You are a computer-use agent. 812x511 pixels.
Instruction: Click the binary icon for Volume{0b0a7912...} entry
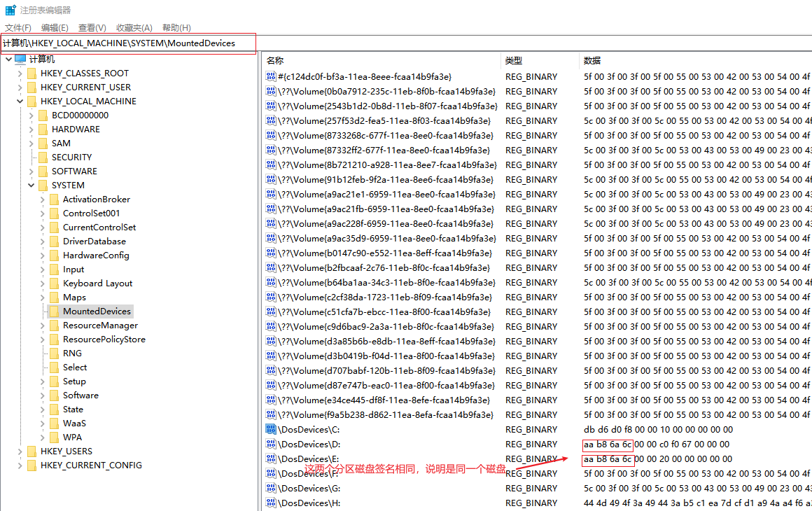[271, 91]
